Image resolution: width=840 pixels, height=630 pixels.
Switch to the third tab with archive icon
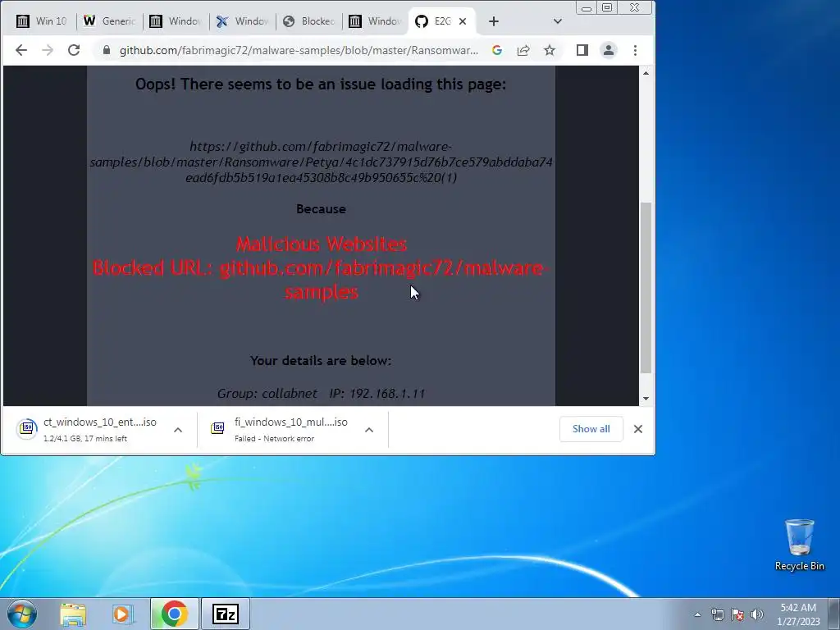tap(176, 21)
